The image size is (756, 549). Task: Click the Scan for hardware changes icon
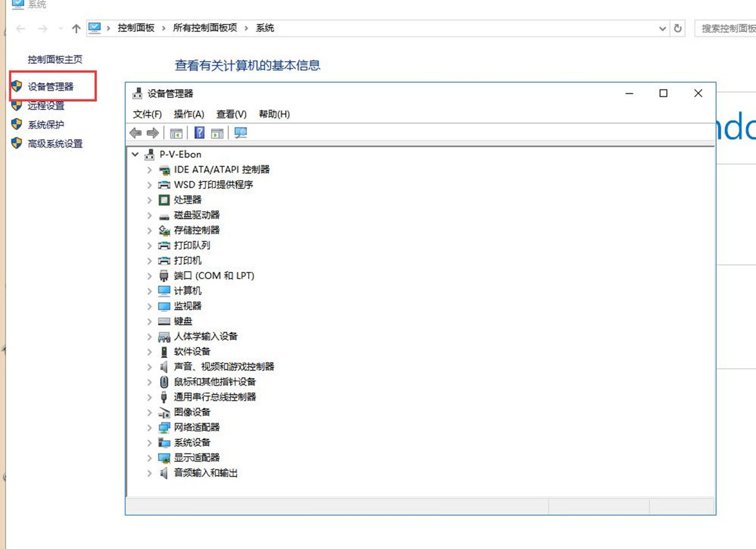tap(241, 133)
